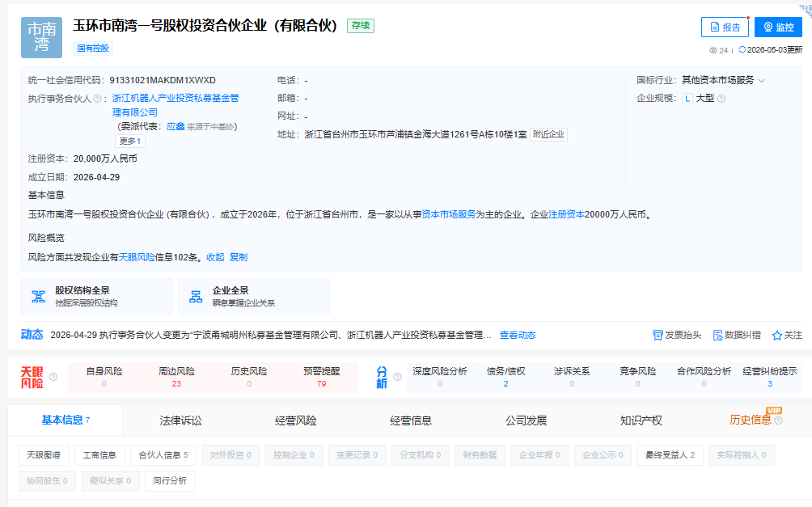
Task: Open the 股权结构全景 card
Action: (x=97, y=296)
